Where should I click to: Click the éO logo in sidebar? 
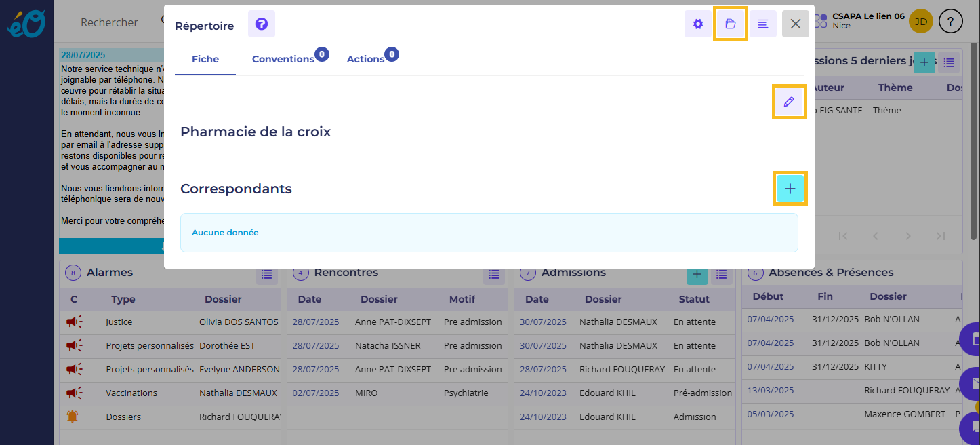(26, 23)
